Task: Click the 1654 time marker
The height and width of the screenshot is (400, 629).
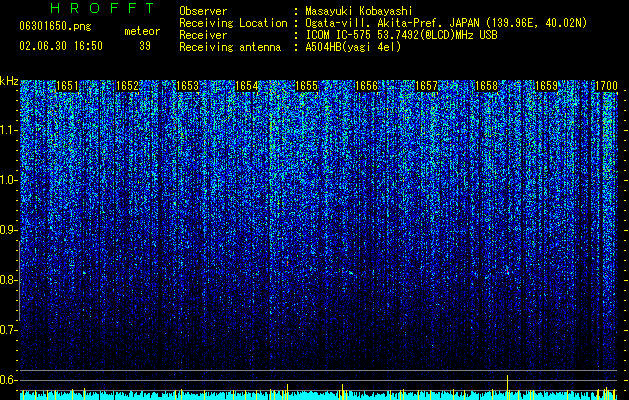Action: (247, 86)
